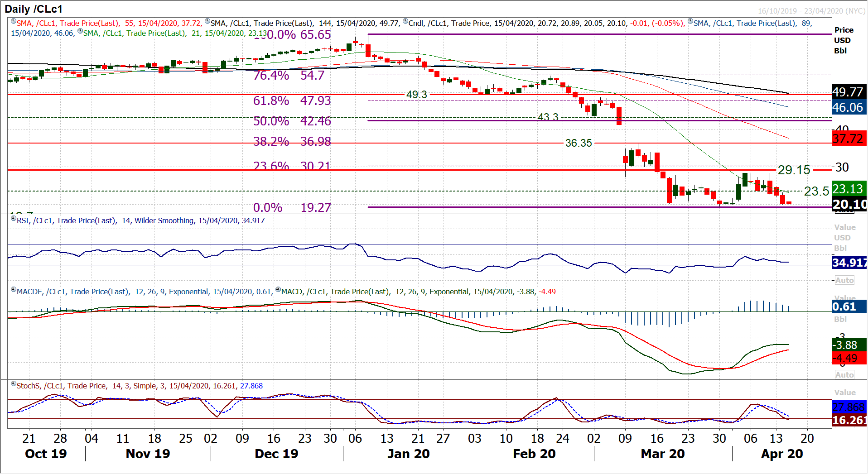Click the Price USD Bbl axis title
868x474 pixels.
coord(844,40)
